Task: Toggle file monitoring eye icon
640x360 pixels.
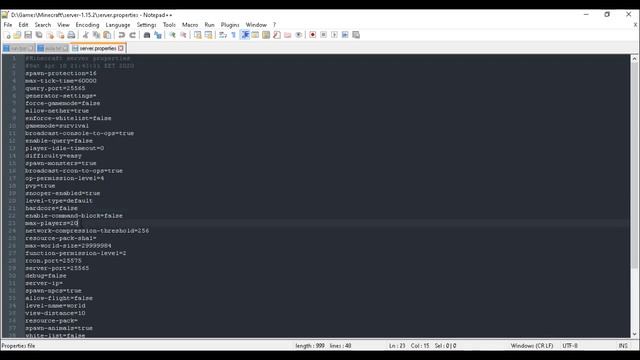Action: pos(298,35)
